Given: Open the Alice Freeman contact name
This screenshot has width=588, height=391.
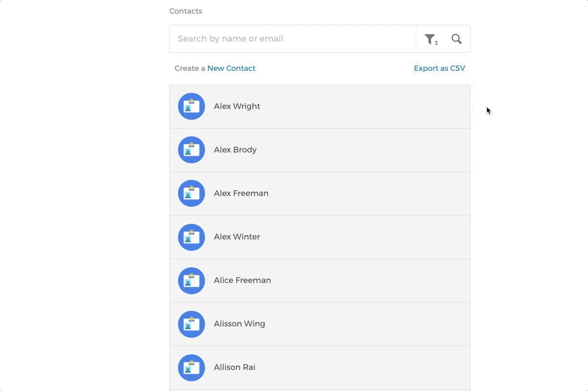Looking at the screenshot, I should click(x=242, y=281).
